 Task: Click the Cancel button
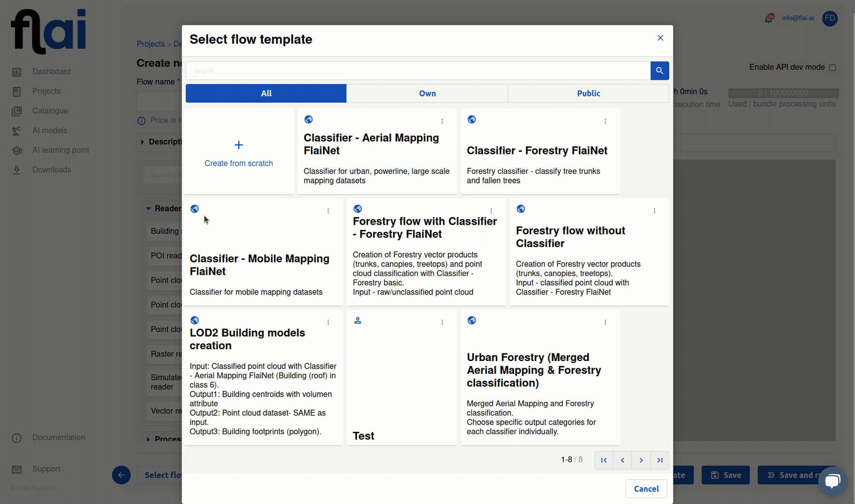pyautogui.click(x=646, y=488)
